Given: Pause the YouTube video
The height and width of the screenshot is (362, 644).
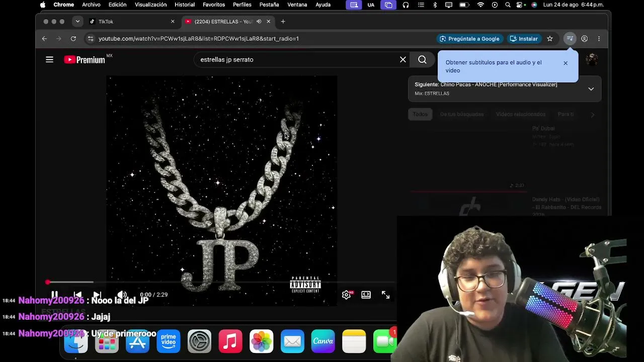Looking at the screenshot, I should [54, 295].
